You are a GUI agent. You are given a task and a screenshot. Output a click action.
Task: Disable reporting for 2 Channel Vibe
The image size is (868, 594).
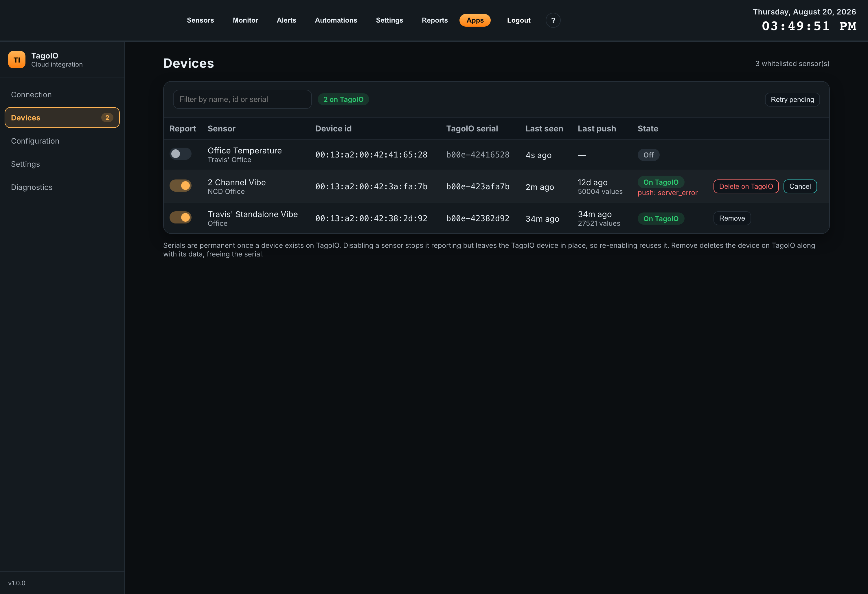pyautogui.click(x=180, y=186)
